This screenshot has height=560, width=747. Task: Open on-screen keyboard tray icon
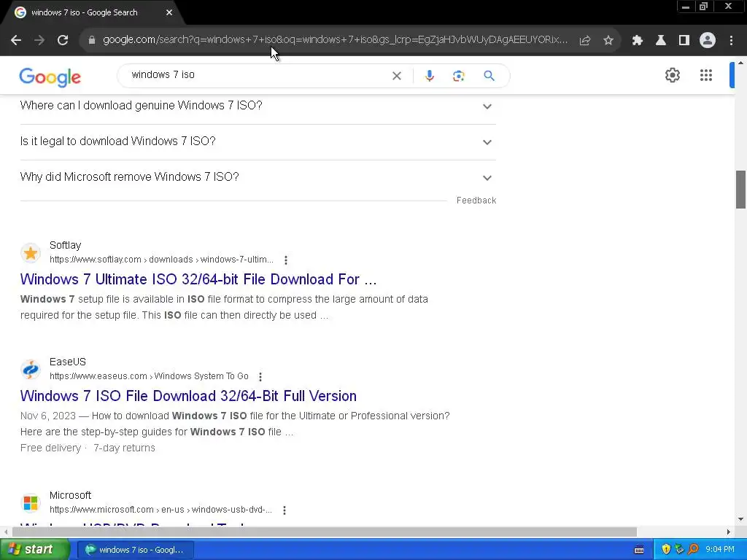tap(639, 550)
